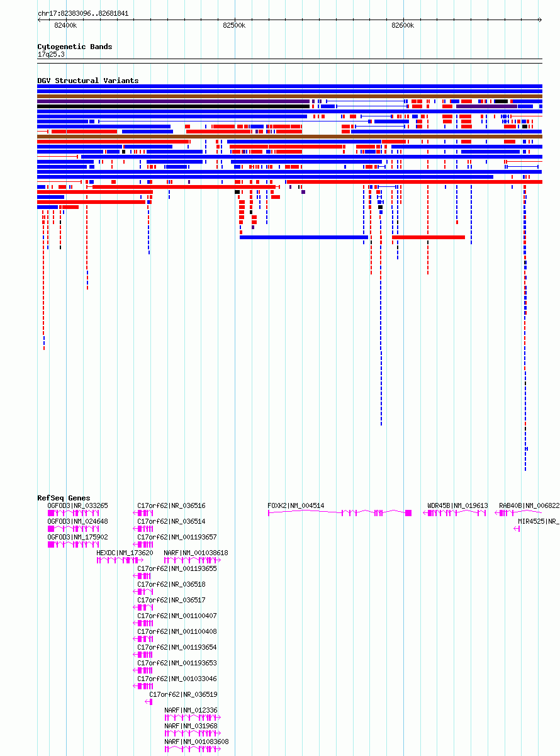Select the C17orf62|NR_036518 label

tap(171, 584)
